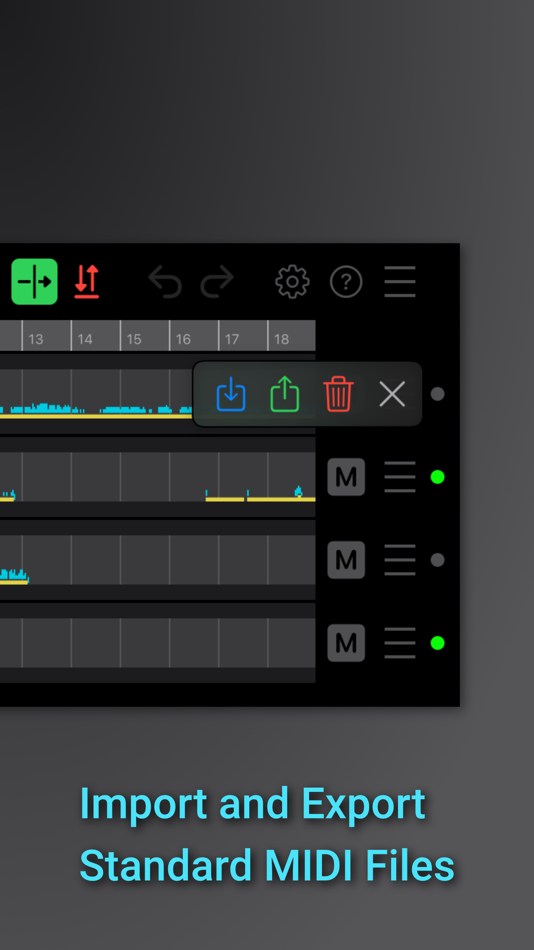Select the third track's short MIDI clip

pos(14,577)
